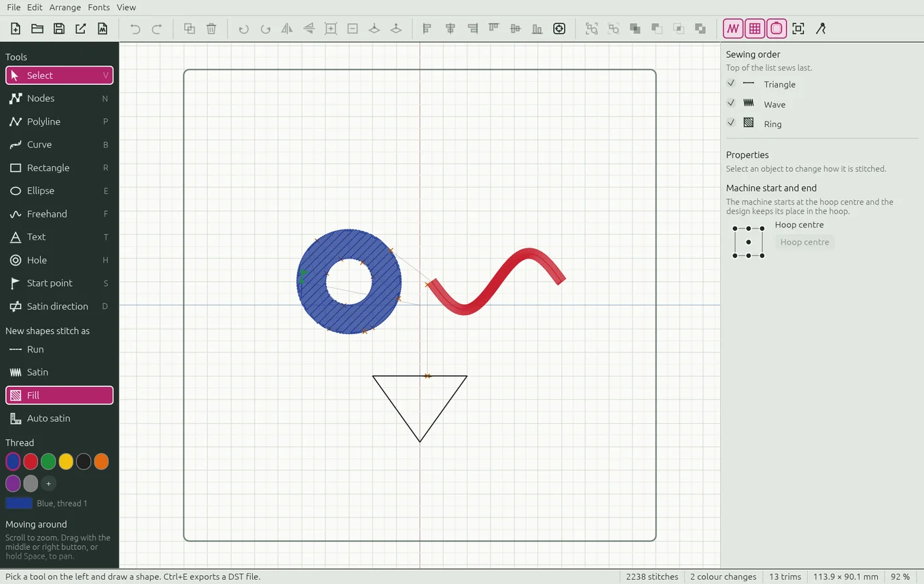Click the Redo arrow icon

click(157, 29)
